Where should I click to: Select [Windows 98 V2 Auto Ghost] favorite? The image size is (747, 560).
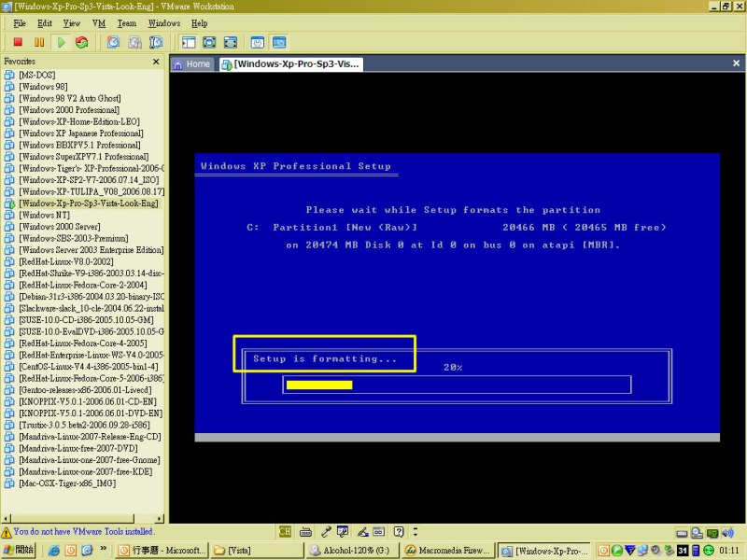[69, 98]
